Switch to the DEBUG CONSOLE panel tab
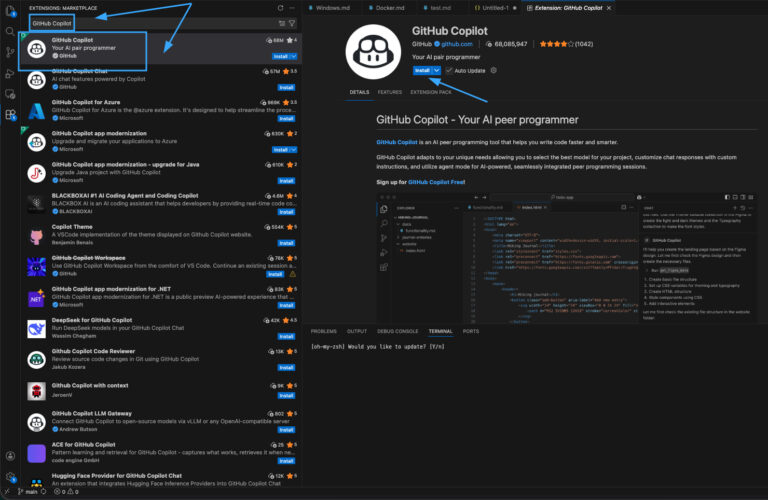This screenshot has width=768, height=500. point(397,332)
